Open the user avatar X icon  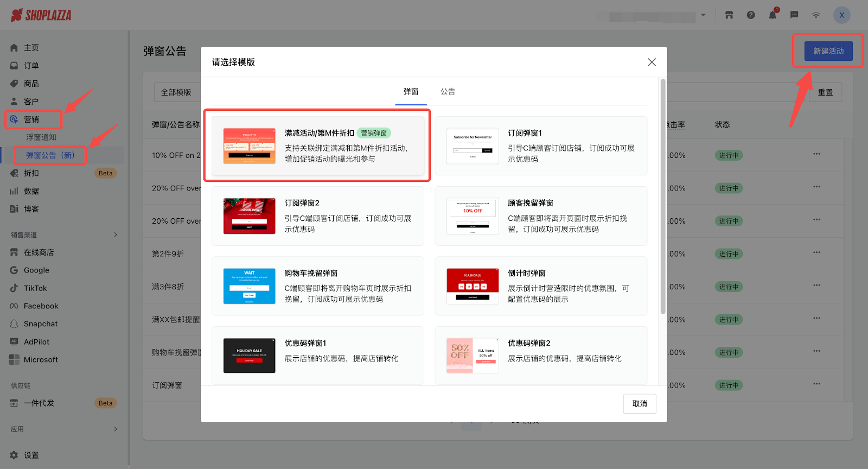point(841,15)
